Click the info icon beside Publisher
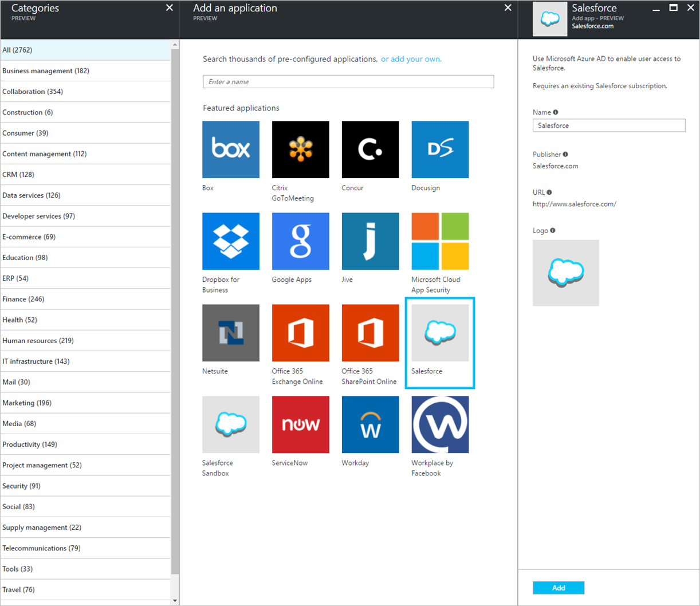 click(565, 154)
